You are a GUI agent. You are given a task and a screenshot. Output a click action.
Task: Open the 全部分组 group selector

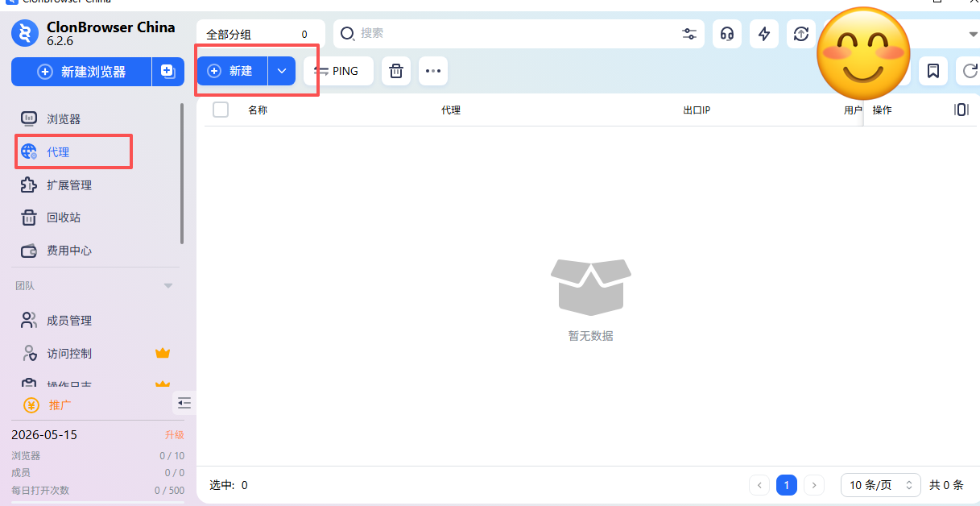point(261,34)
